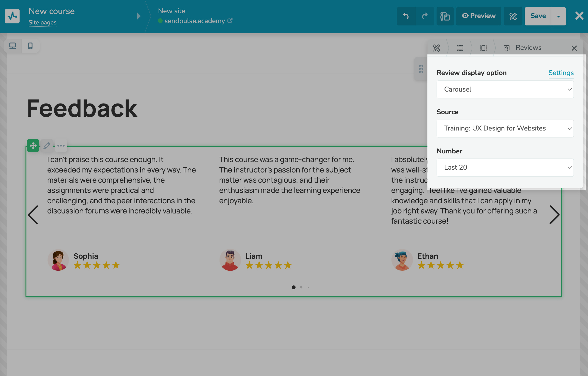Open the Review display option Carousel dropdown
This screenshot has width=588, height=376.
pyautogui.click(x=505, y=89)
